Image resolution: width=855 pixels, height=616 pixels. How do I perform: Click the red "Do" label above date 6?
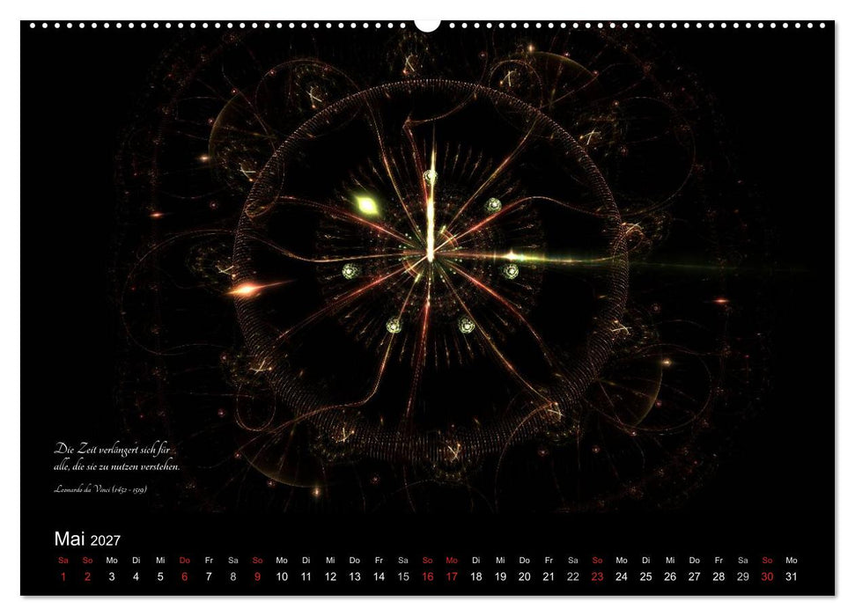pyautogui.click(x=184, y=560)
